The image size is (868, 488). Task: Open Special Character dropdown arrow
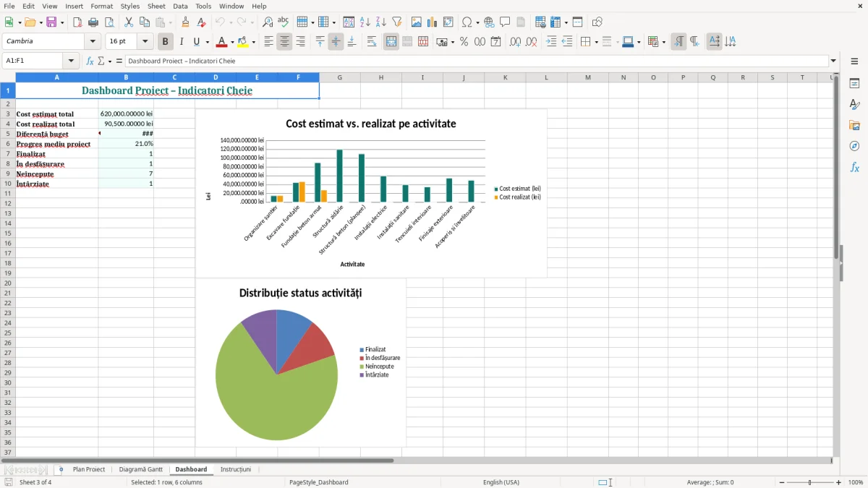(x=478, y=22)
